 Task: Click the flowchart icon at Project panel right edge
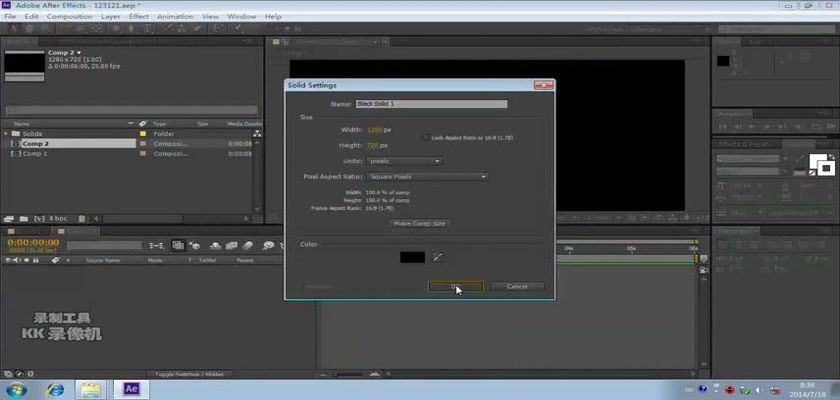(257, 133)
